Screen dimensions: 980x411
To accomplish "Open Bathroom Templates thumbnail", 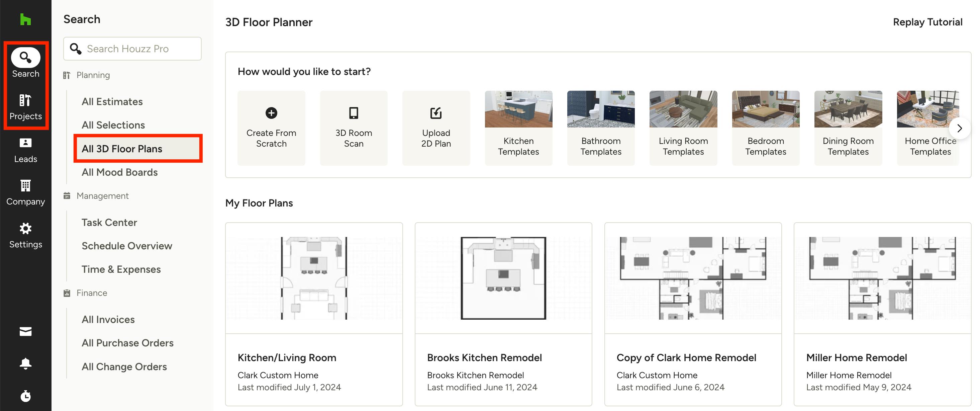I will 601,109.
